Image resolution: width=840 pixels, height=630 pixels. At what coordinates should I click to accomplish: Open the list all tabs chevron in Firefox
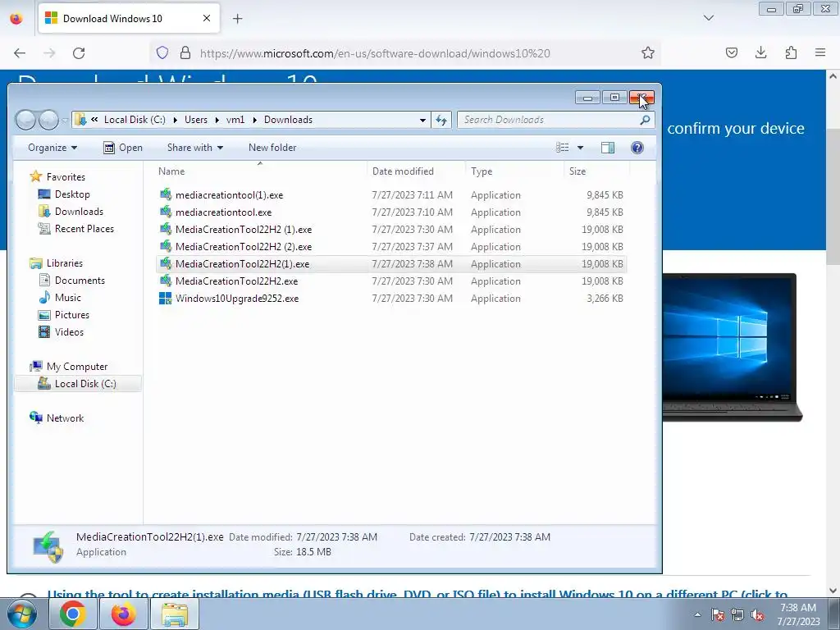[708, 18]
